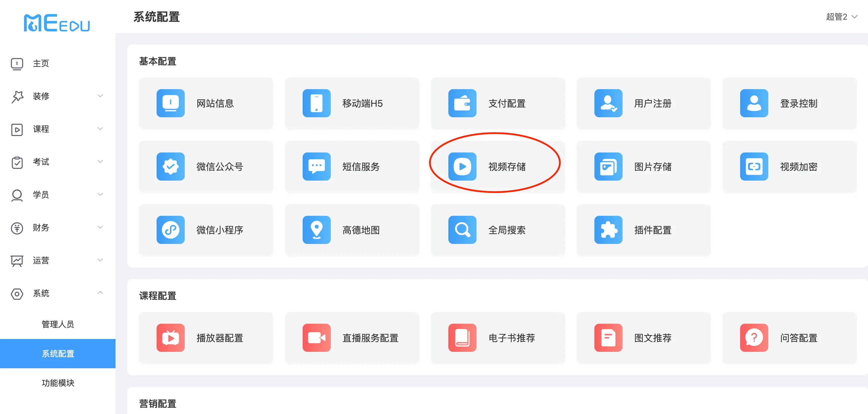This screenshot has width=868, height=414.
Task: Click the 支付配置 card label
Action: (x=507, y=103)
